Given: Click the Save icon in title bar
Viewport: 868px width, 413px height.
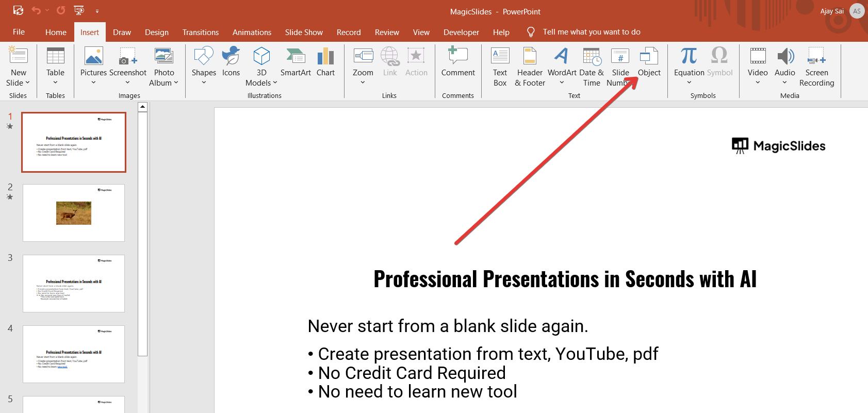Looking at the screenshot, I should [x=18, y=10].
